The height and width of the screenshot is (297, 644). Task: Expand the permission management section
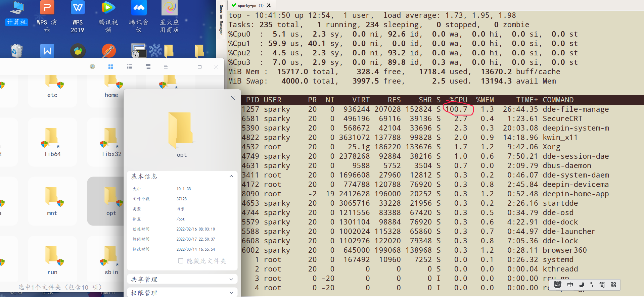231,293
